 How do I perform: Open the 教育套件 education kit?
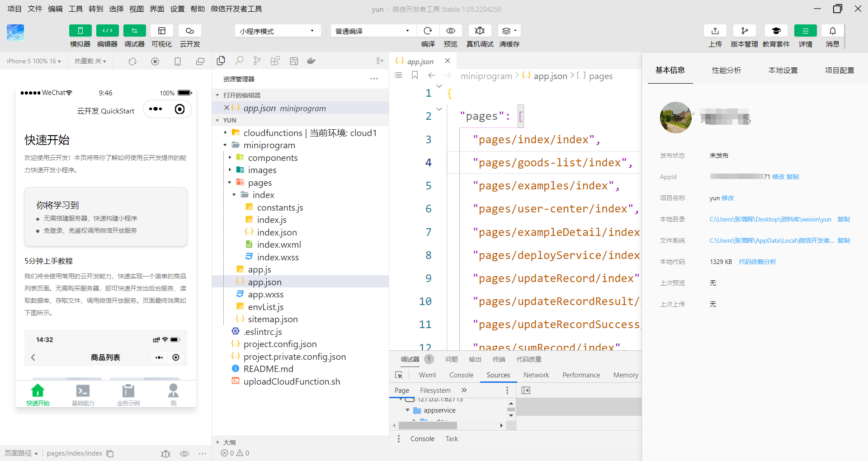tap(776, 31)
